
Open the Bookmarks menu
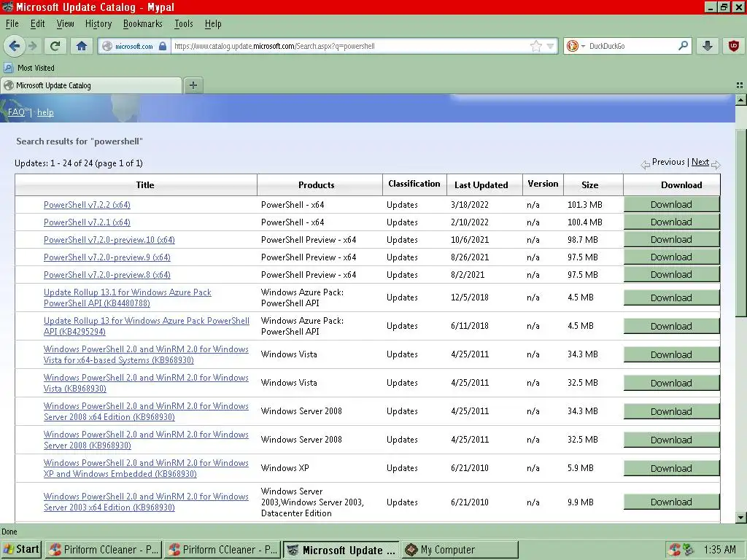tap(142, 23)
